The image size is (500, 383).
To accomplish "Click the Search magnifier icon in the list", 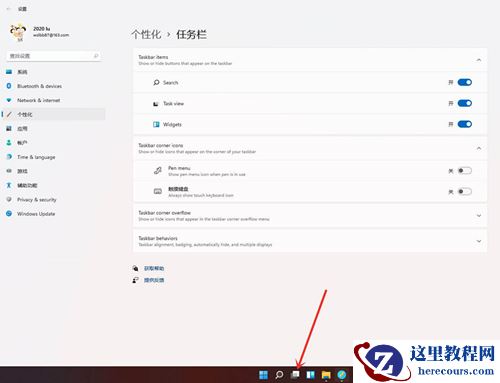I will point(156,82).
